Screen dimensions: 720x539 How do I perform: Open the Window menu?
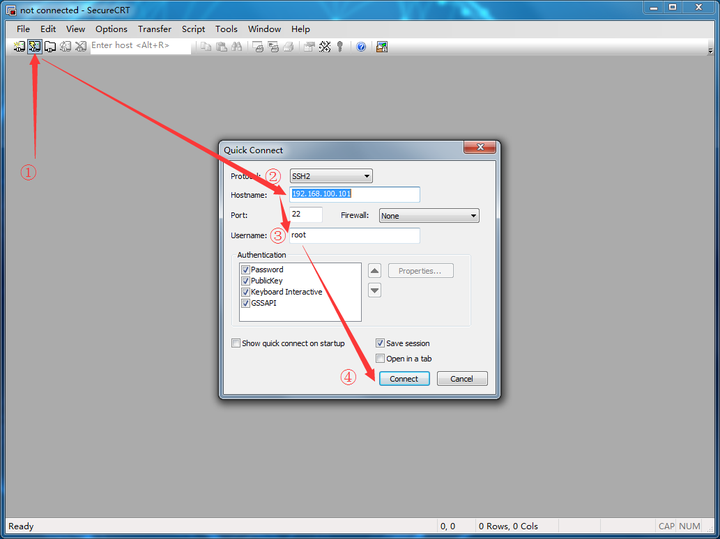(x=264, y=29)
